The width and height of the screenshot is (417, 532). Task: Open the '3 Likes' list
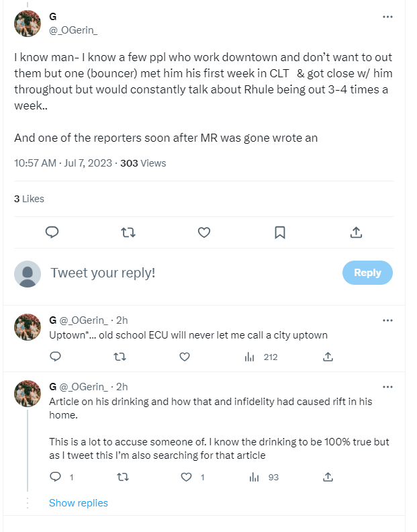point(29,199)
